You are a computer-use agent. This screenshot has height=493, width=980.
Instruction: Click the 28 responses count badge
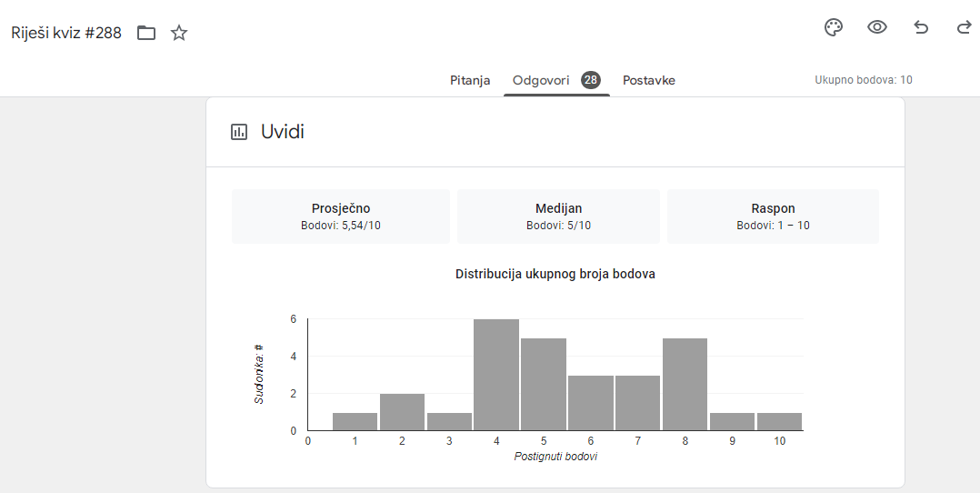(591, 80)
